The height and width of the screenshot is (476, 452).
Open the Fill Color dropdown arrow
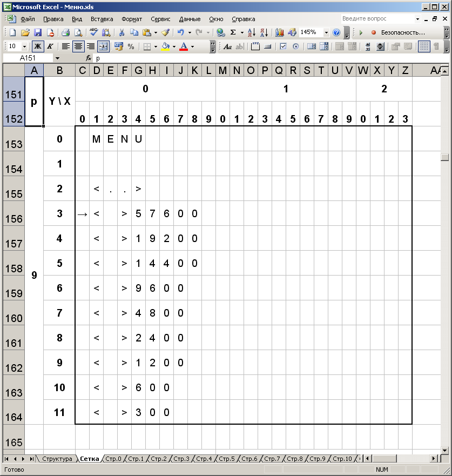click(x=174, y=46)
